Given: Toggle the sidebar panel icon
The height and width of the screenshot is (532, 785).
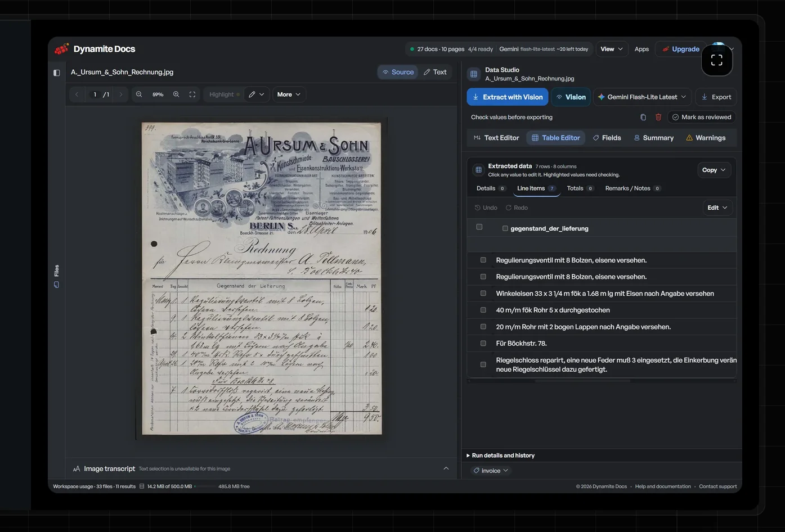Looking at the screenshot, I should pos(56,73).
